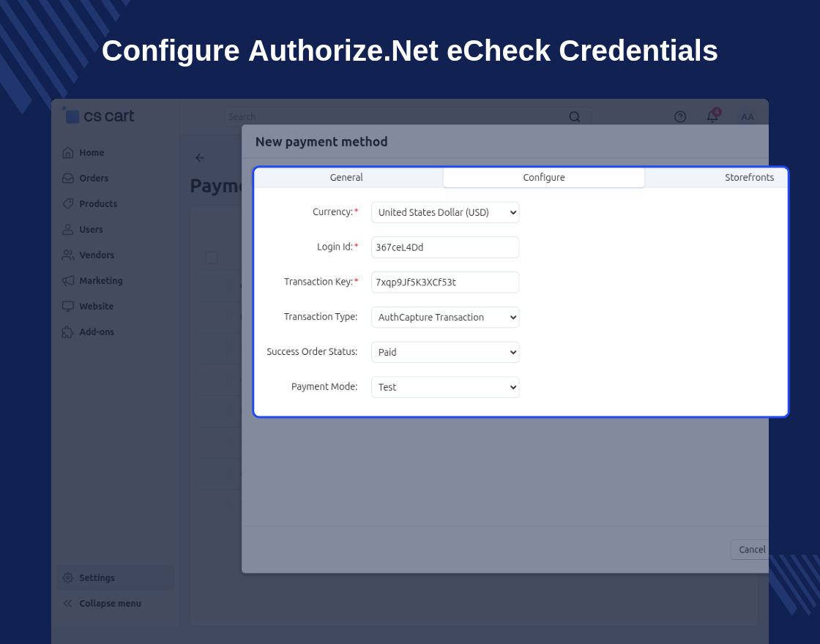Go back using the left arrow
This screenshot has height=644, width=820.
tap(200, 157)
